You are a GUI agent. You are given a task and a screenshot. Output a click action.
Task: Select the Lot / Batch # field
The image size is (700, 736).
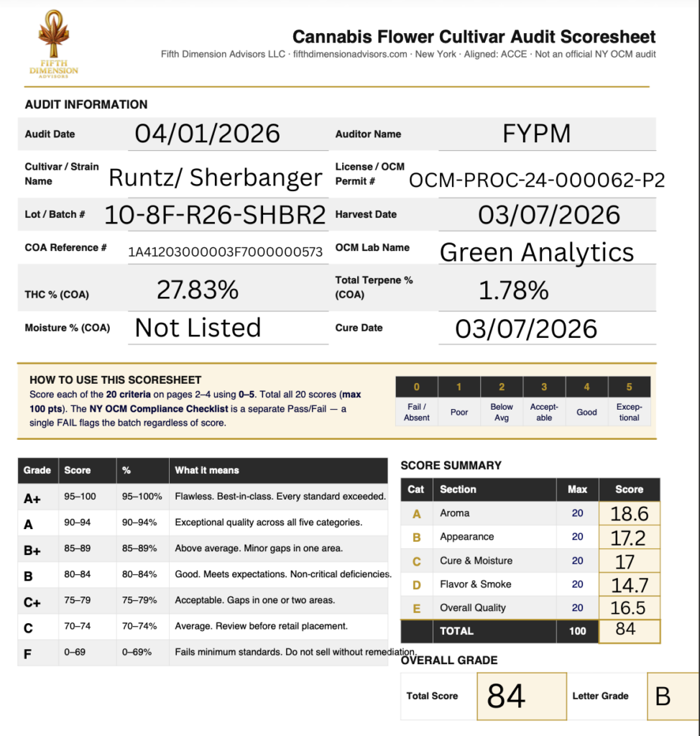[215, 214]
